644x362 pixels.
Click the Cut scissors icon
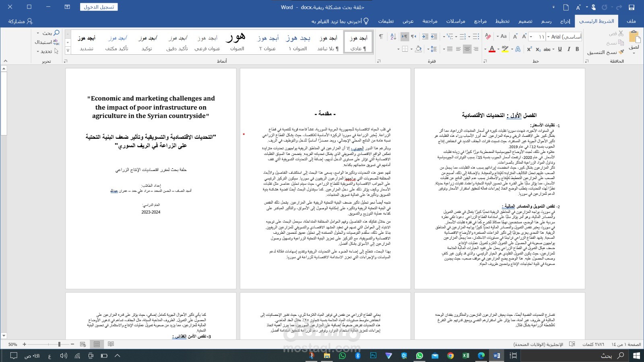pos(621,33)
